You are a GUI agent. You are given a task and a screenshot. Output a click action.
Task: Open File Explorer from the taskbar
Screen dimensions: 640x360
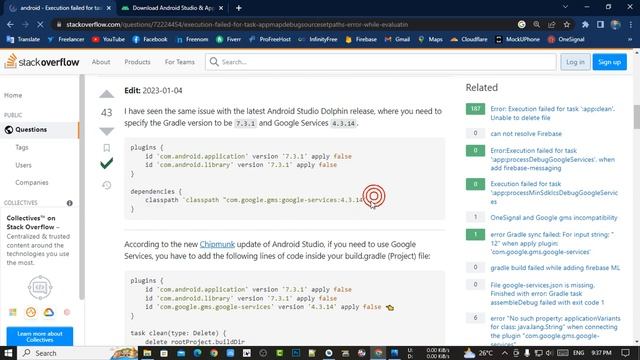147,353
